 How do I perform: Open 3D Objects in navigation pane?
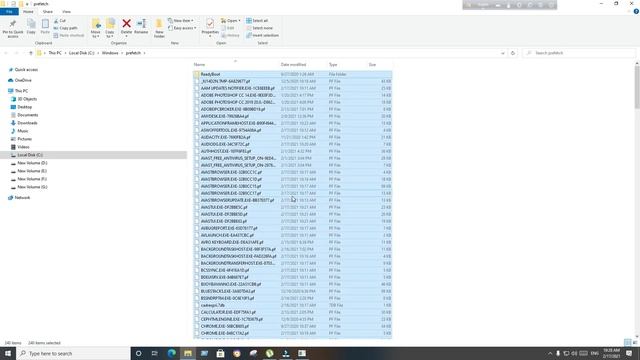27,99
